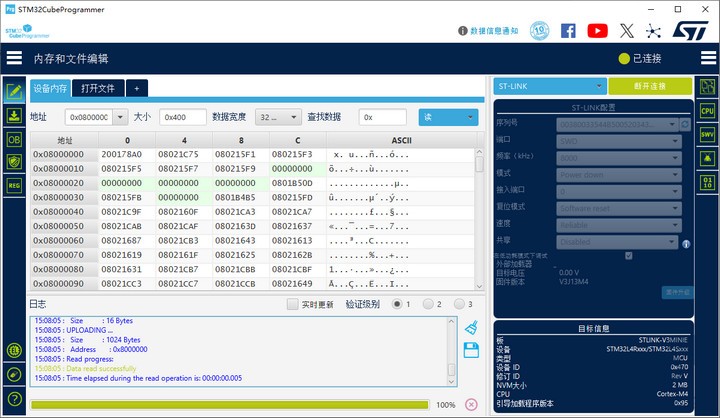720x418 pixels.
Task: Select verbosity level 3 radio button
Action: click(x=458, y=304)
